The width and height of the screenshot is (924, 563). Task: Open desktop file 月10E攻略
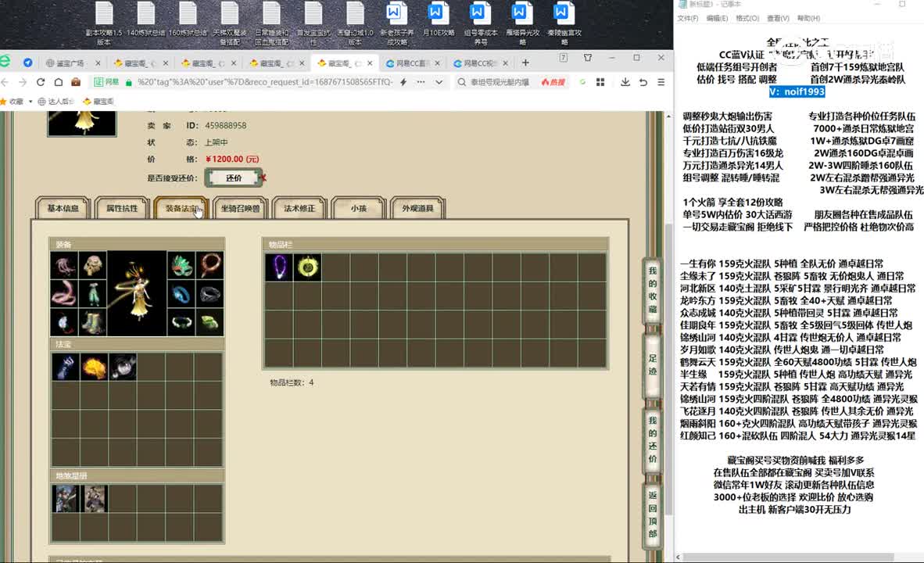pyautogui.click(x=439, y=20)
